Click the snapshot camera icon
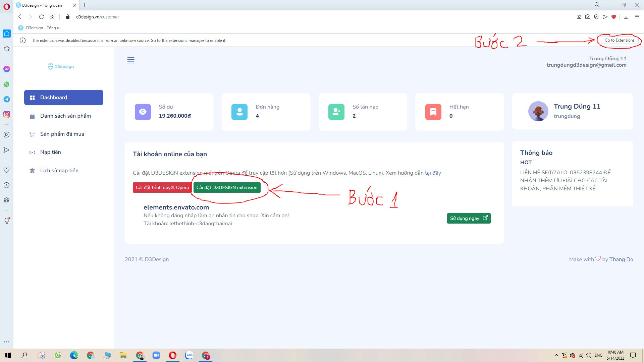The height and width of the screenshot is (362, 644). tap(588, 17)
